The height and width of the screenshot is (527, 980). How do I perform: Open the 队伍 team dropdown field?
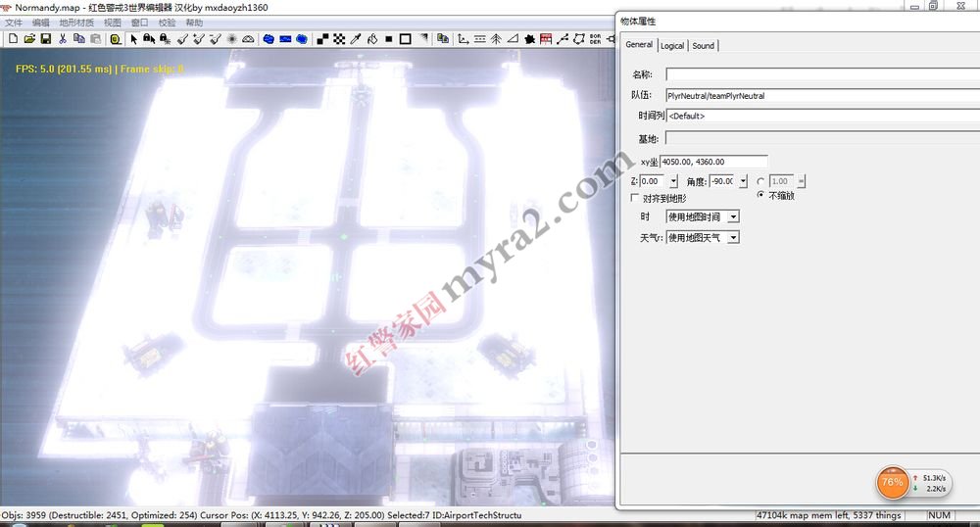[x=822, y=96]
